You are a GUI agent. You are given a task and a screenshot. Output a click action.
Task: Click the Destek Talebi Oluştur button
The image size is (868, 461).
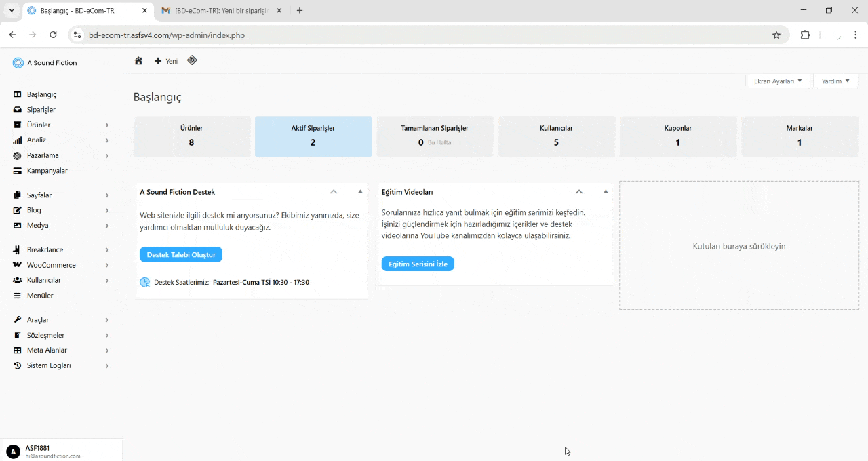pyautogui.click(x=180, y=254)
